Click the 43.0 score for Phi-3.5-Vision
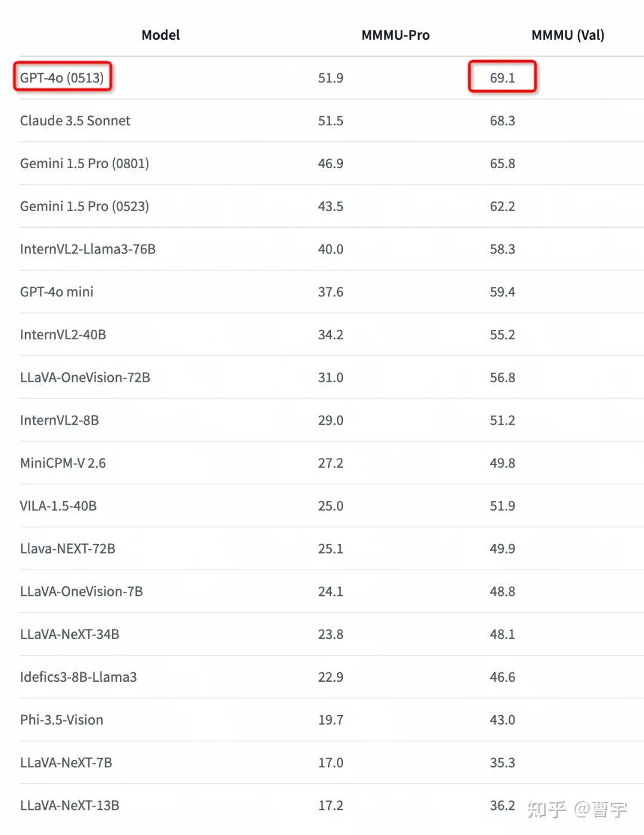Viewport: 644px width, 835px height. (502, 720)
